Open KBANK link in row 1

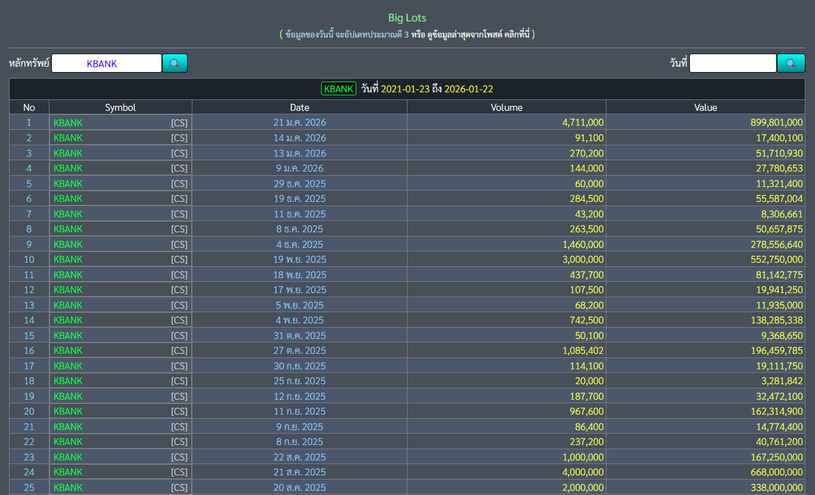coord(68,122)
